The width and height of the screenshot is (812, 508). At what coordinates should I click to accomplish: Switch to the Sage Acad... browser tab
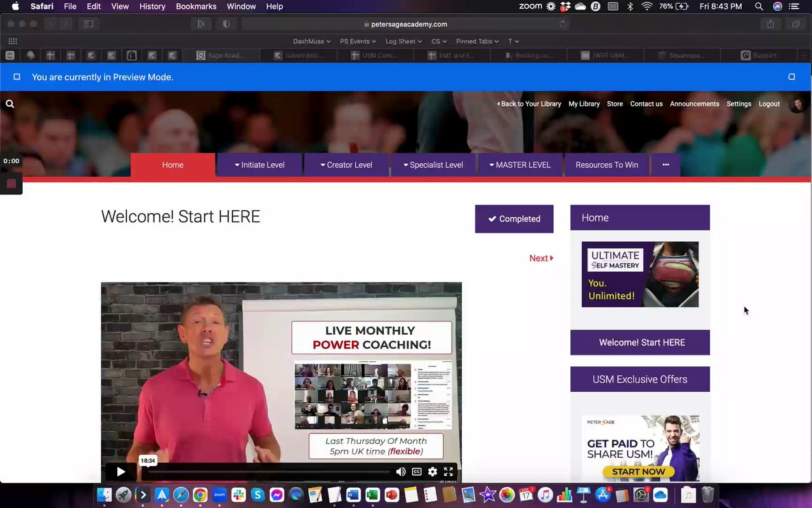pos(220,55)
